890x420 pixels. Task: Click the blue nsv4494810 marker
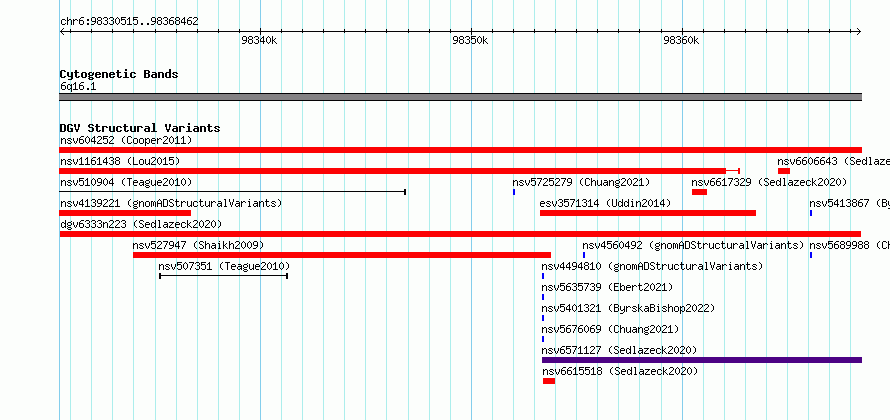point(543,276)
